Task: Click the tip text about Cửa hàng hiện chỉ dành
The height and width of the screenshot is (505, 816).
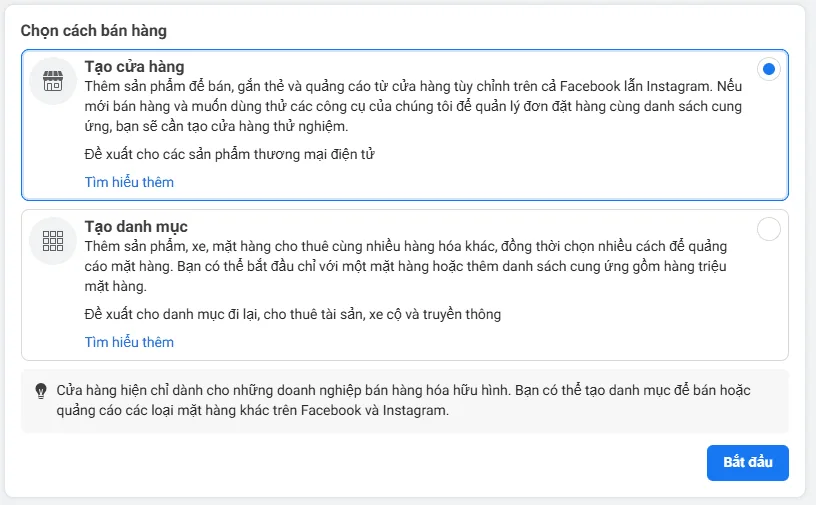Action: pyautogui.click(x=403, y=400)
